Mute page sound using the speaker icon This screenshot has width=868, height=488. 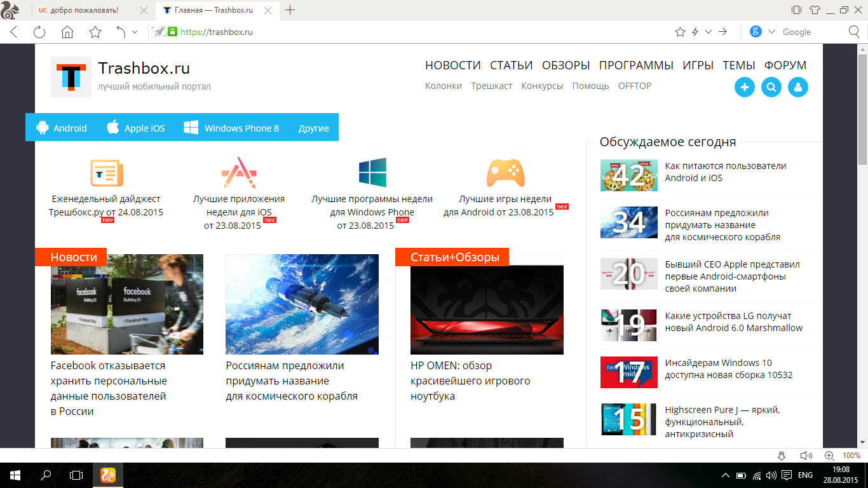[x=806, y=456]
